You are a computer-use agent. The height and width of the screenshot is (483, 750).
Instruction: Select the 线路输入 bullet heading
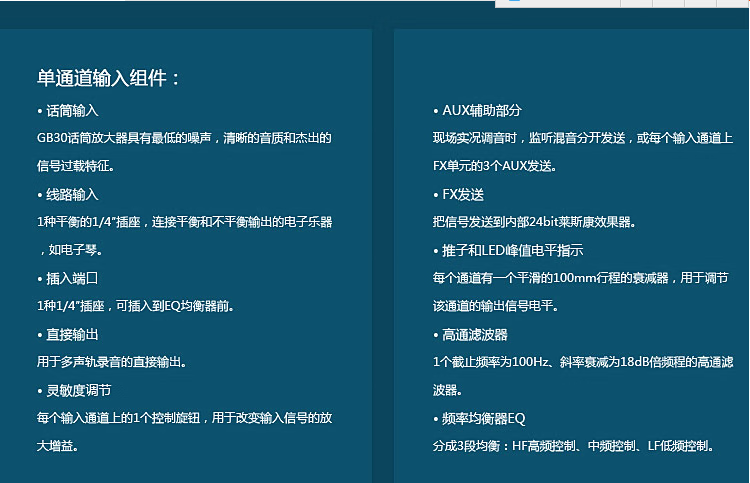(72, 194)
